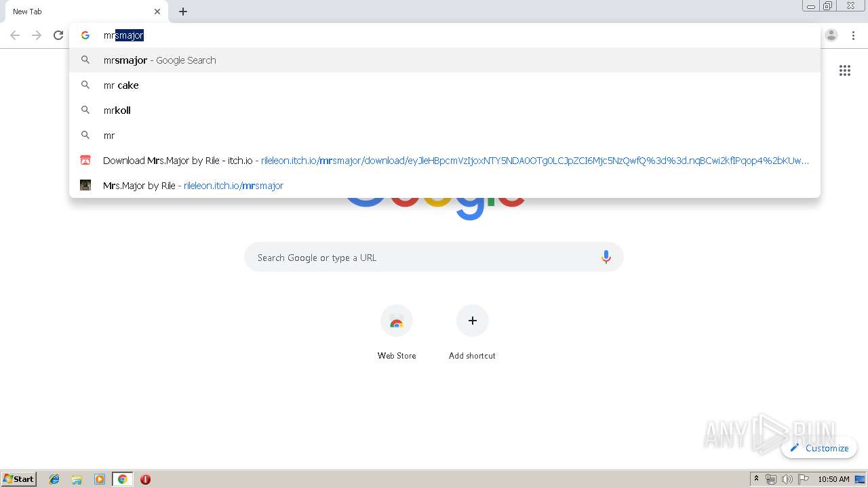868x488 pixels.
Task: Click itch.io favicon of download suggestion
Action: (x=85, y=161)
